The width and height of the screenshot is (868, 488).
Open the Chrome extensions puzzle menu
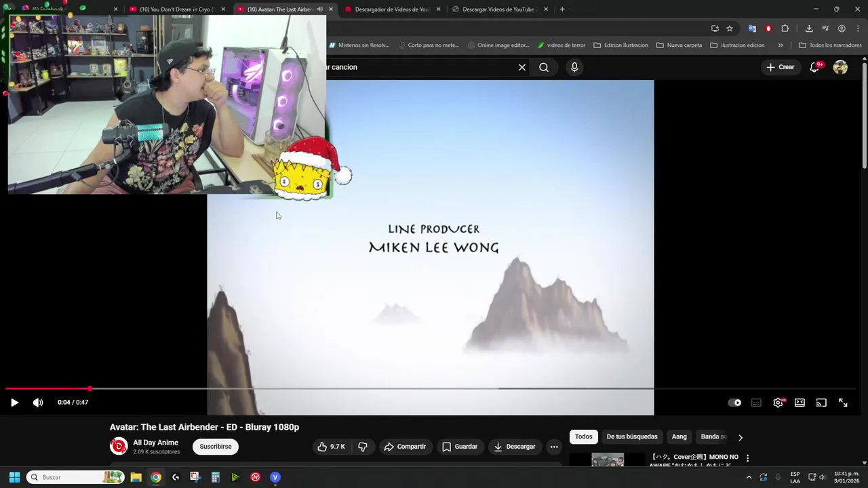785,28
